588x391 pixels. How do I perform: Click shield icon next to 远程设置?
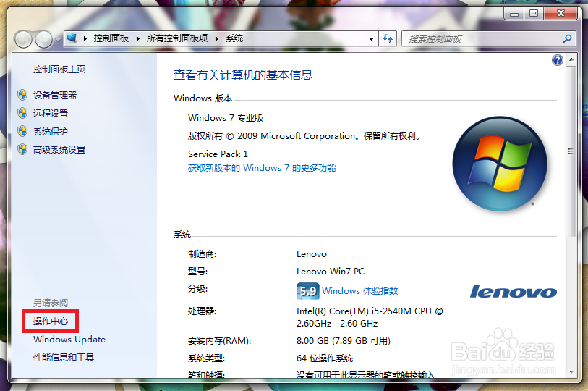22,113
